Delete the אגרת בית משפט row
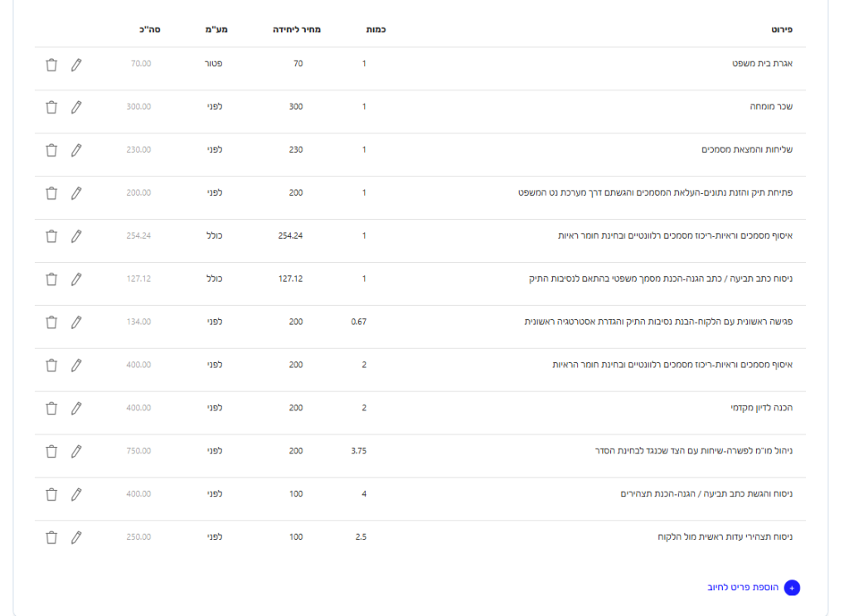 click(x=51, y=65)
